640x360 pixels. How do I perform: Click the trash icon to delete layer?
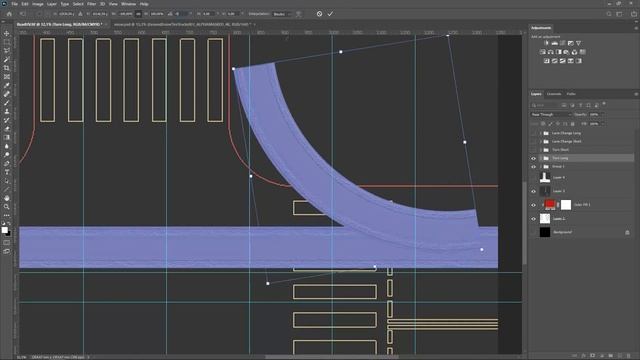(x=629, y=356)
